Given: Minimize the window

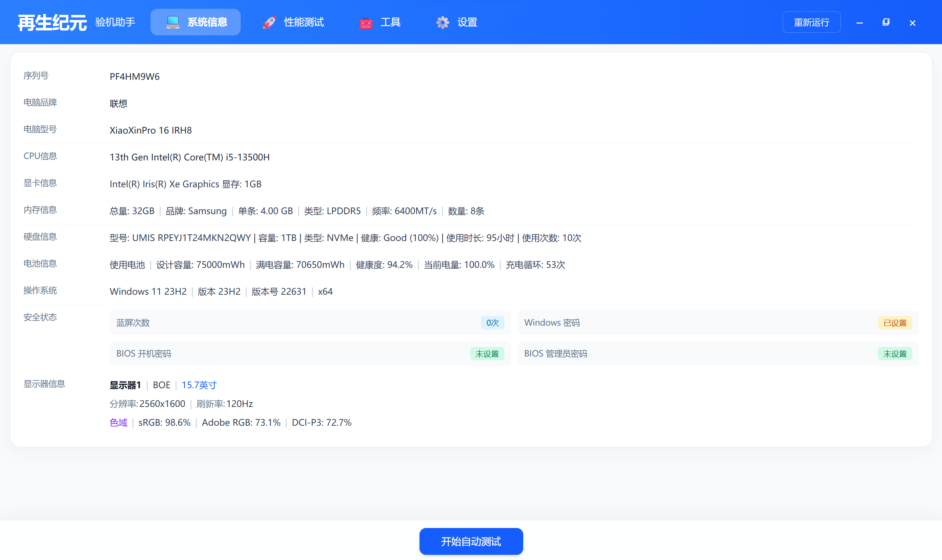Looking at the screenshot, I should 860,23.
